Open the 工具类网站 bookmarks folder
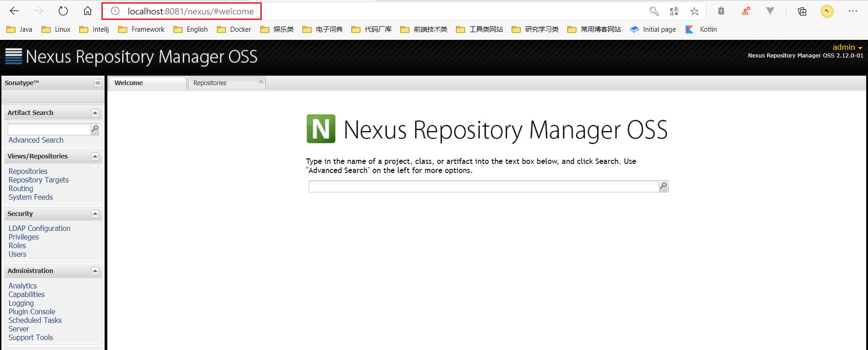The height and width of the screenshot is (350, 868). [x=480, y=29]
